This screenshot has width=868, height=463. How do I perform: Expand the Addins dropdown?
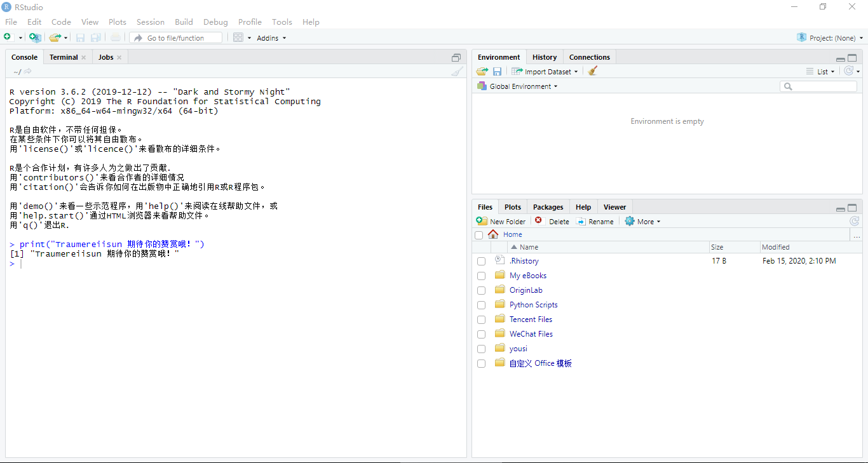271,37
